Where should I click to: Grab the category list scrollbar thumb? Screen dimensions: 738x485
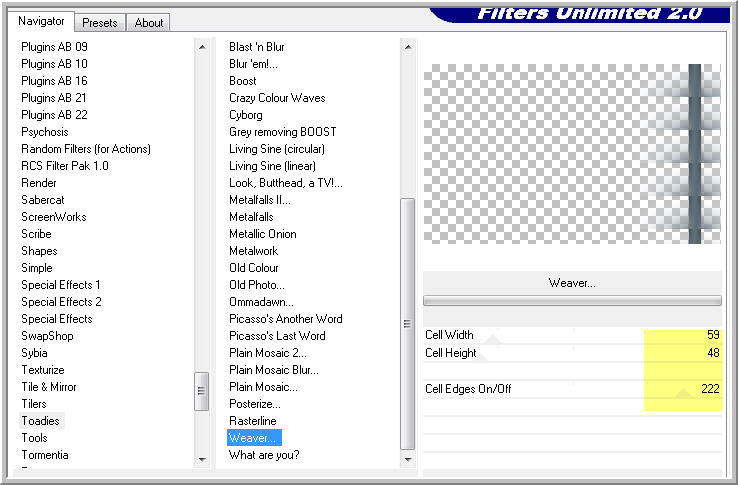tap(201, 391)
